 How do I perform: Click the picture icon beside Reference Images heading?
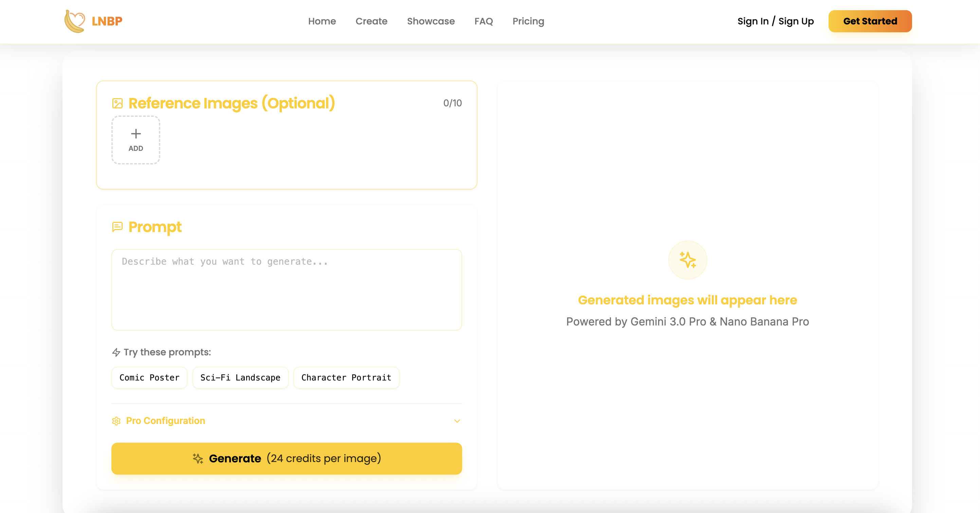click(x=118, y=102)
